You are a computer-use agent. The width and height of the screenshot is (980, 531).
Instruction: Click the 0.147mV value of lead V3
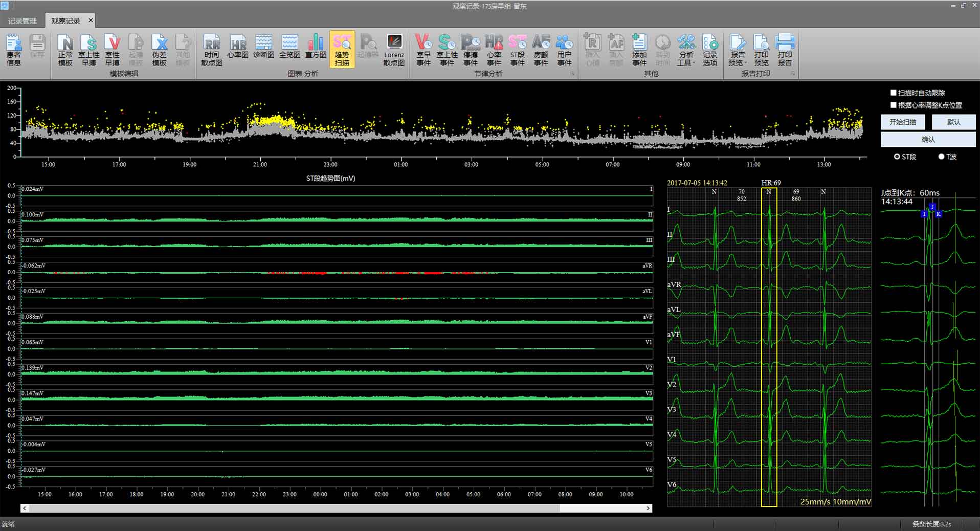33,393
